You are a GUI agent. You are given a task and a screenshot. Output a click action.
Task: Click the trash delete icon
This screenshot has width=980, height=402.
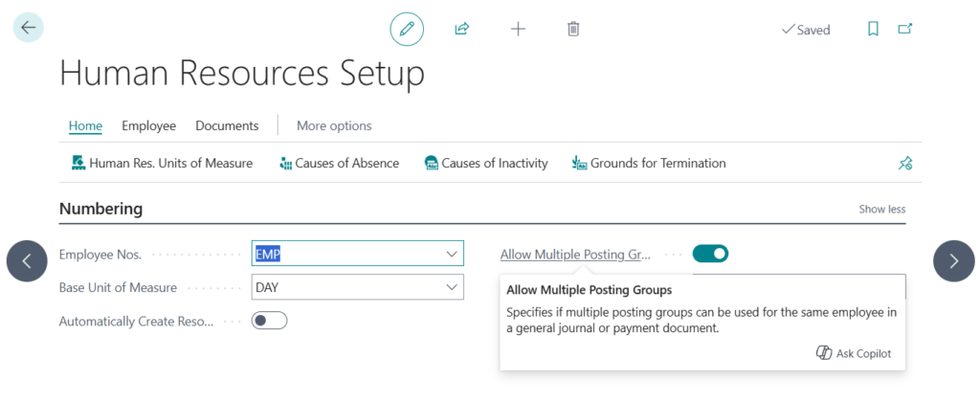(573, 29)
